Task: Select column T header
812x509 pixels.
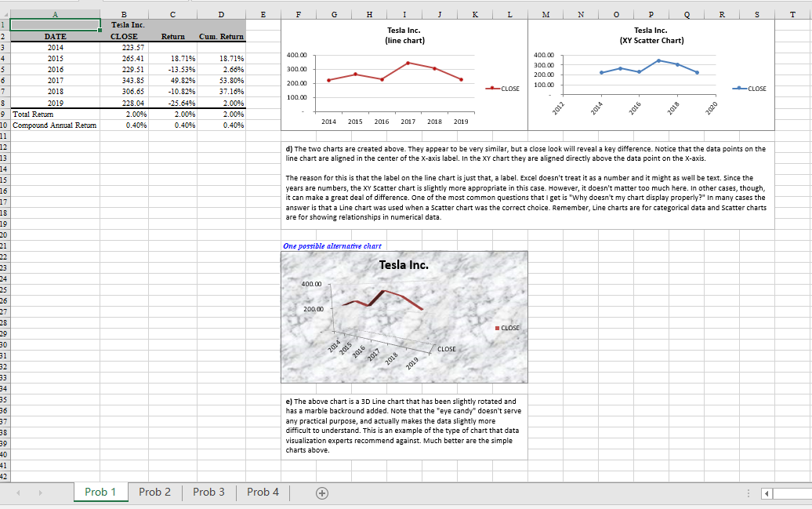Action: (x=792, y=15)
